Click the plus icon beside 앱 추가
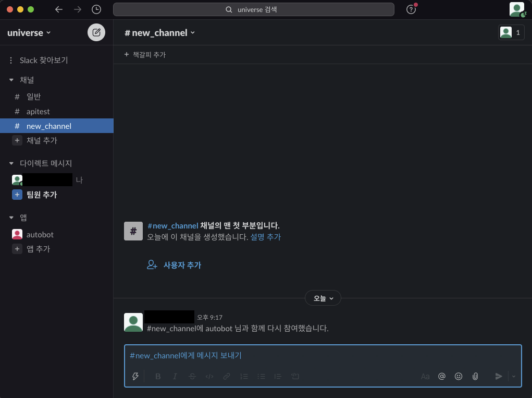This screenshot has width=532, height=398. click(x=17, y=249)
